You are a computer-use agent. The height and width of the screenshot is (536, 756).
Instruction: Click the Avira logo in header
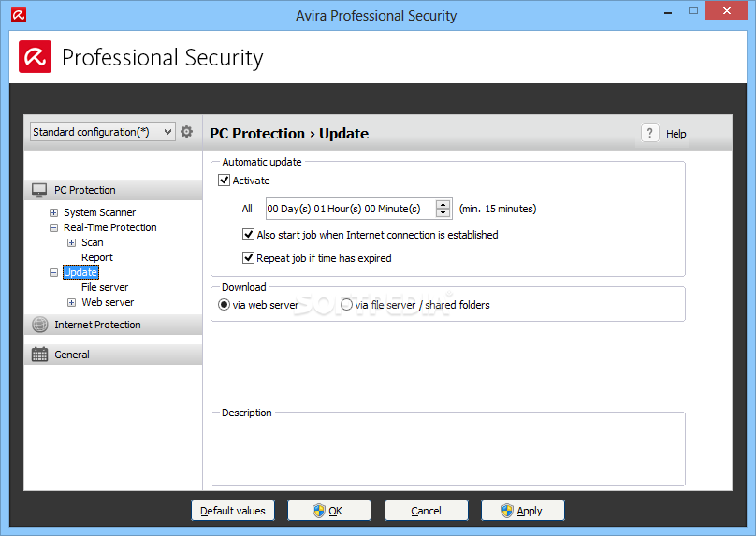[x=36, y=57]
